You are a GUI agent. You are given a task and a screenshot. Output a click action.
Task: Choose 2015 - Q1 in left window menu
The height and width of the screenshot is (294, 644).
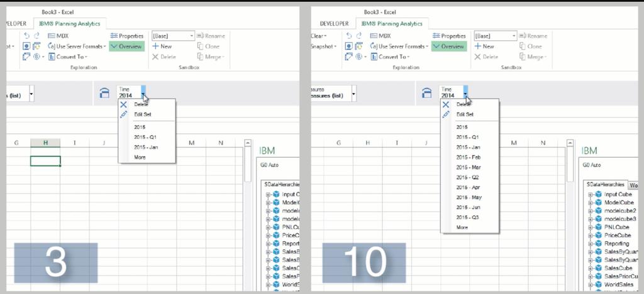point(145,137)
